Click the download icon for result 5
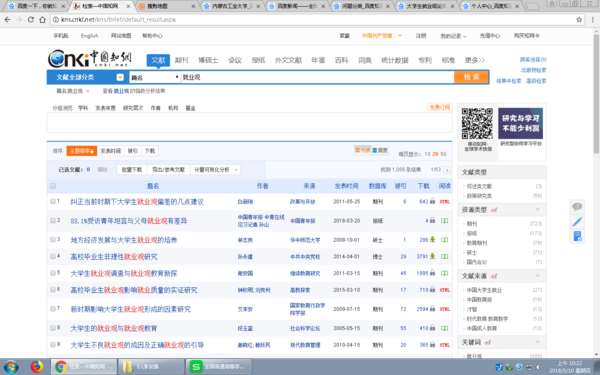The height and width of the screenshot is (375, 600). [432, 273]
